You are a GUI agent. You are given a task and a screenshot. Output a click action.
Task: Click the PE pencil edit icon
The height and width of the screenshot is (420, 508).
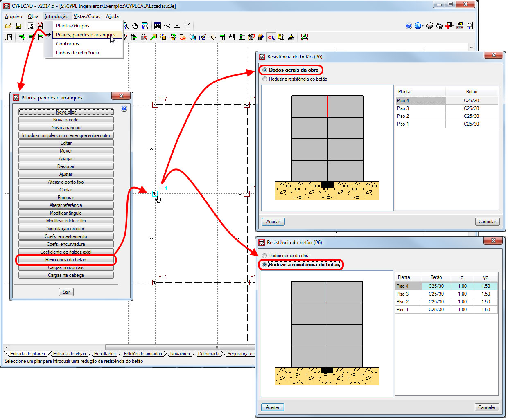[202, 37]
